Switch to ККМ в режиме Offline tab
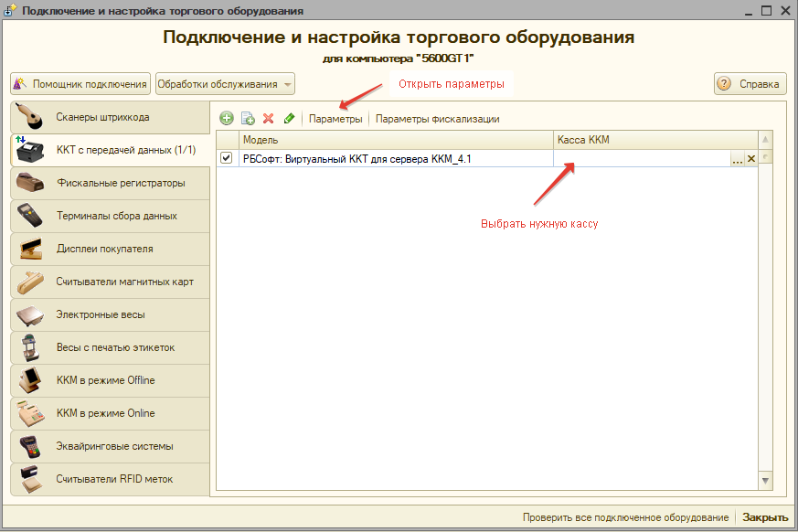 110,380
